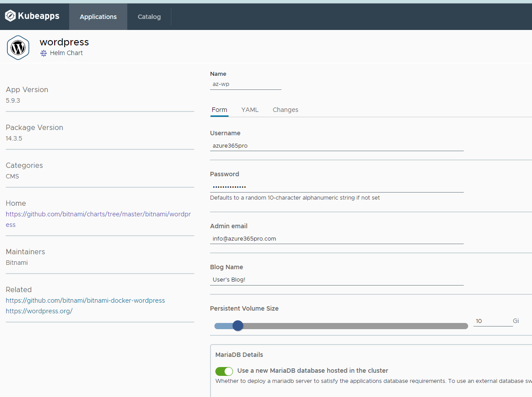Switch to the Changes tab
Image resolution: width=532 pixels, height=397 pixels.
click(285, 110)
